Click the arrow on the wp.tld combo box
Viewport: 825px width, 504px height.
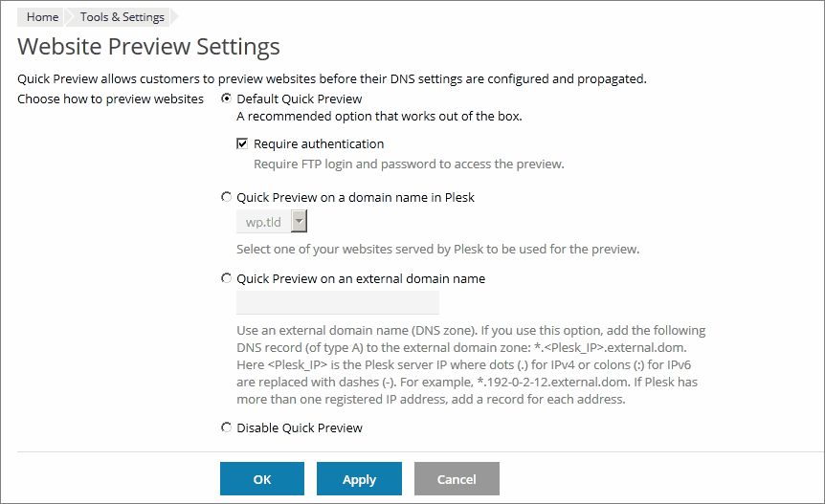tap(299, 222)
